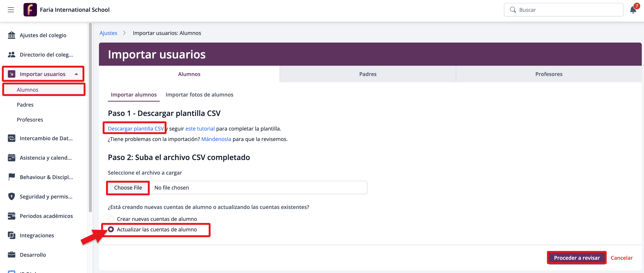This screenshot has width=644, height=273.
Task: Open the hamburger menu icon
Action: click(x=11, y=10)
